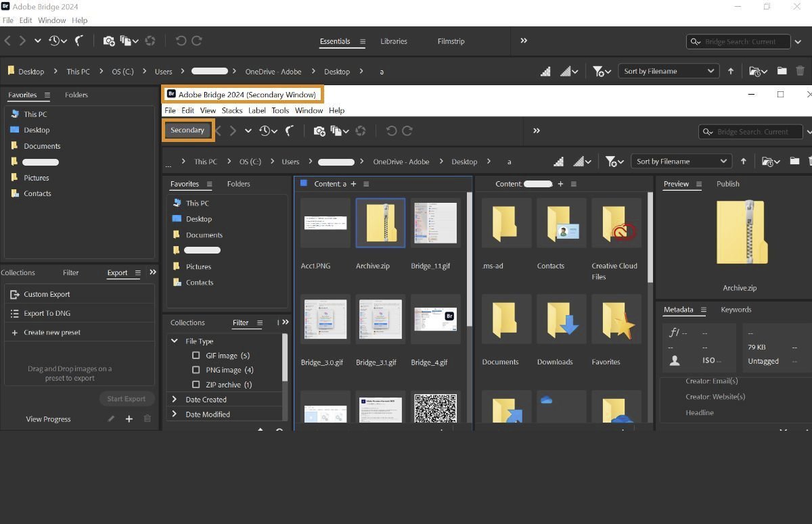Switch to the Libraries workspace tab
This screenshot has width=812, height=524.
[x=393, y=41]
